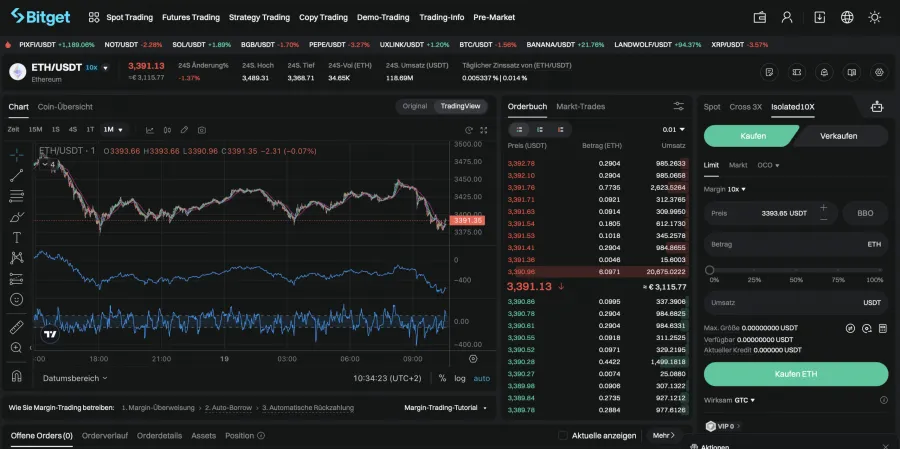
Task: Open the tutorial book icon in ticker bar
Action: click(852, 72)
